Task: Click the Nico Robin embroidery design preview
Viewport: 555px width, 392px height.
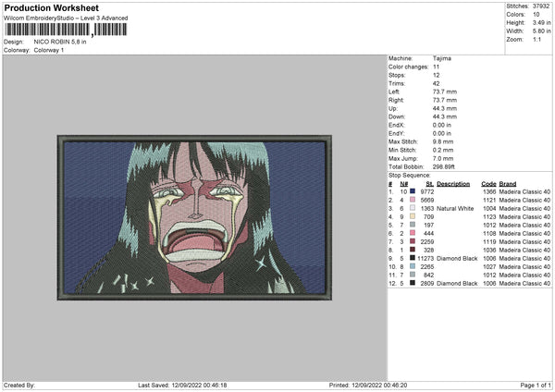Action: click(194, 217)
